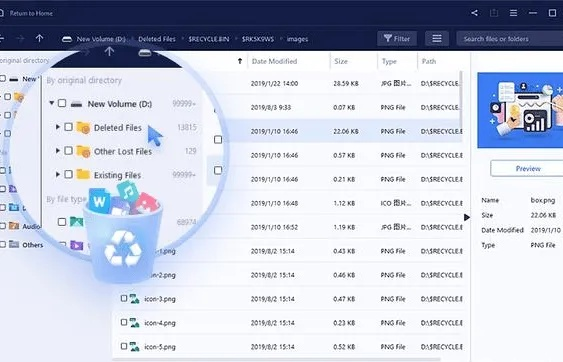Tick the Others checkbox in sidebar

3,245
